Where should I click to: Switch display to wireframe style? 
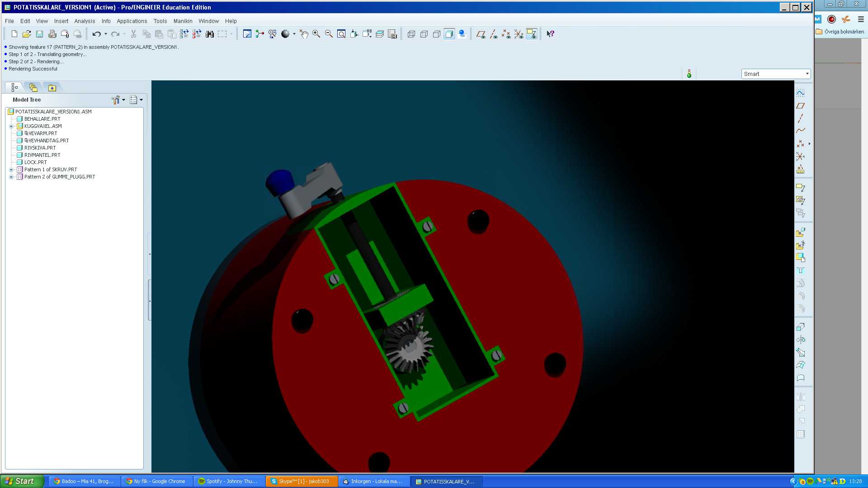411,34
